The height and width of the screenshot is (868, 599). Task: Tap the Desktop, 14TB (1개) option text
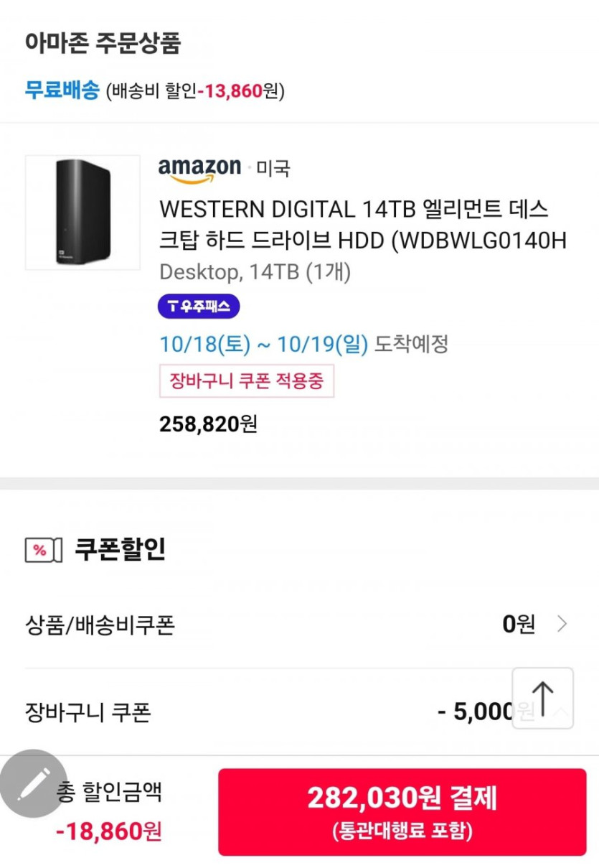(x=255, y=272)
